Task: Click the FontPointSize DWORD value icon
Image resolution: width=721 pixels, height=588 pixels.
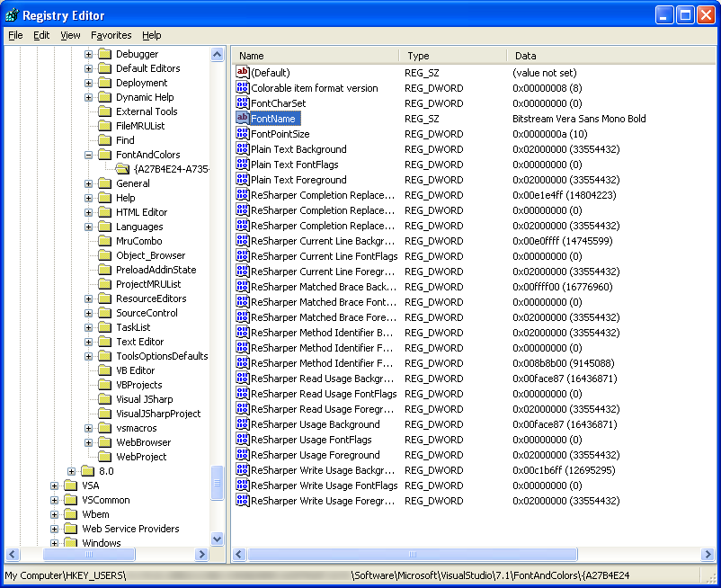Action: tap(242, 134)
